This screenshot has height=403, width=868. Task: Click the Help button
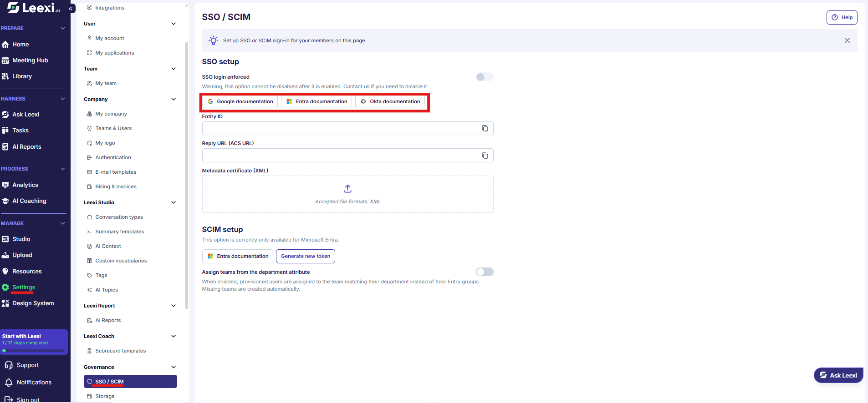pyautogui.click(x=842, y=17)
